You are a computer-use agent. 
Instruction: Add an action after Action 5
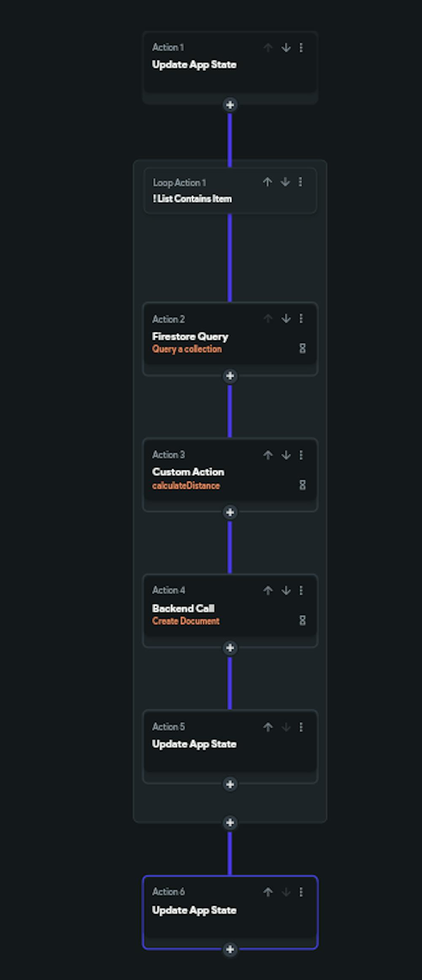(230, 785)
